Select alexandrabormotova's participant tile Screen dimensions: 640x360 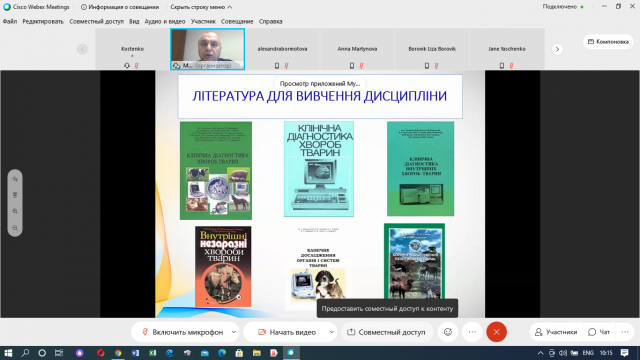[x=282, y=49]
